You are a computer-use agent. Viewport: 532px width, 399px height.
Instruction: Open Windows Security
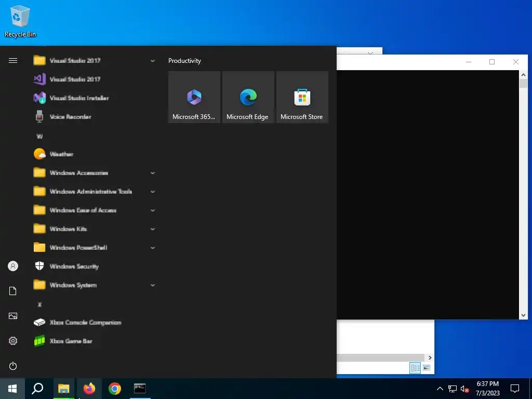click(x=95, y=266)
